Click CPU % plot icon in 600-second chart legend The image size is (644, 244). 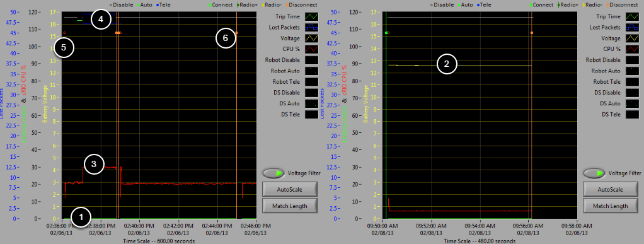click(x=312, y=49)
